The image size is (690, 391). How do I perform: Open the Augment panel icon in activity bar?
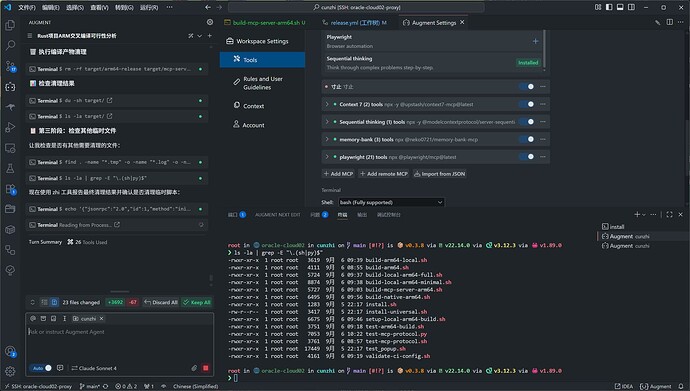10,87
